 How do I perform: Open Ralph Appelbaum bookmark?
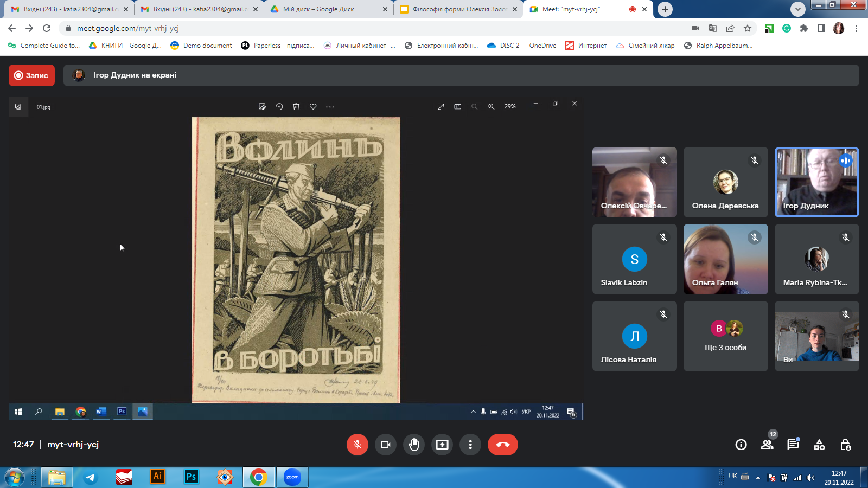(x=718, y=46)
